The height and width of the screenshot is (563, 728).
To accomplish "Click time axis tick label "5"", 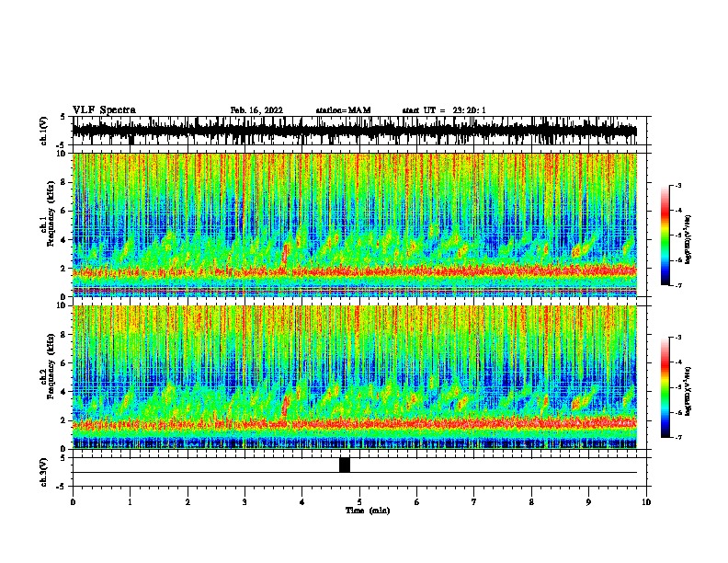I will tap(359, 502).
